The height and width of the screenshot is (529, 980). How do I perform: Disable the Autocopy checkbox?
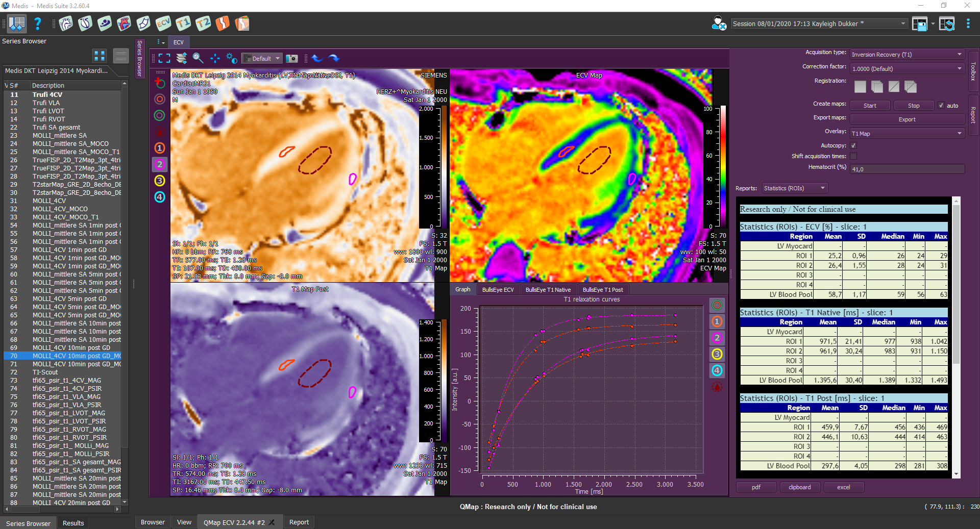click(853, 146)
